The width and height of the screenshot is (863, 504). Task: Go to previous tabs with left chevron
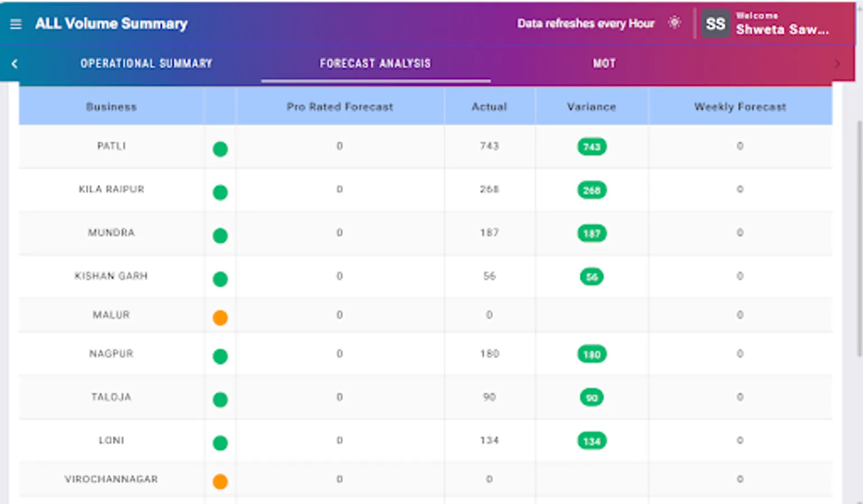15,64
